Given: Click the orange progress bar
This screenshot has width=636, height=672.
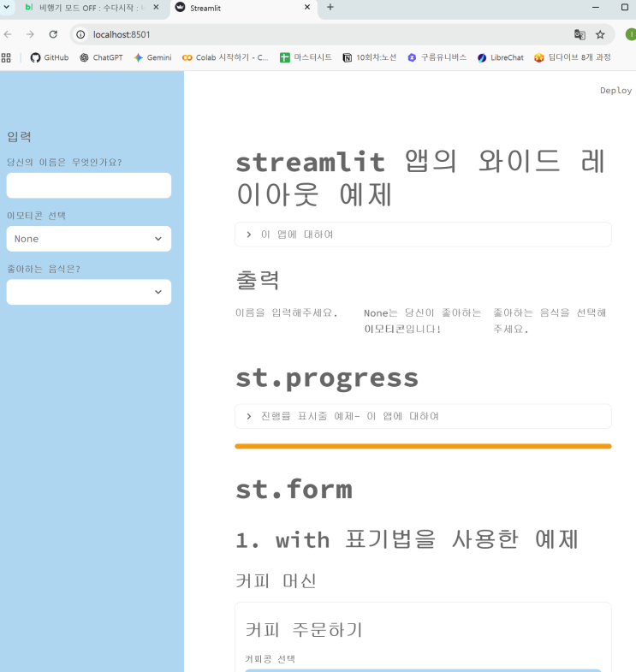Looking at the screenshot, I should 423,446.
